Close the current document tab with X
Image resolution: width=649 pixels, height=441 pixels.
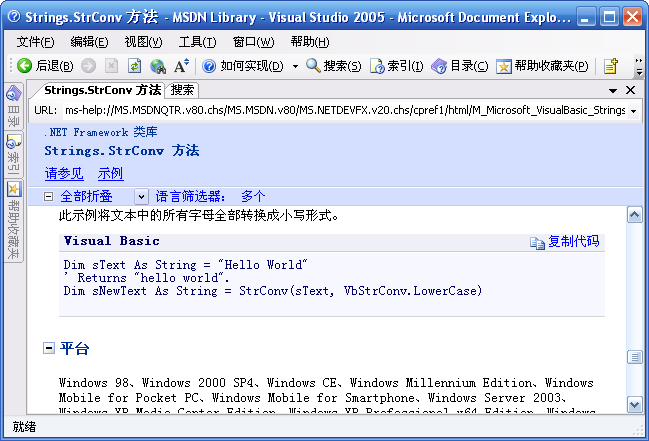pos(630,90)
